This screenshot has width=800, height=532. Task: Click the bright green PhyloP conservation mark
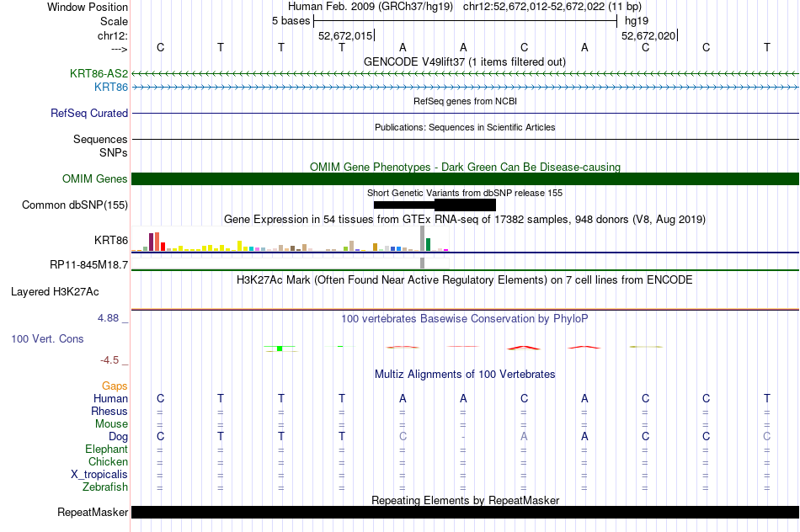coord(280,348)
